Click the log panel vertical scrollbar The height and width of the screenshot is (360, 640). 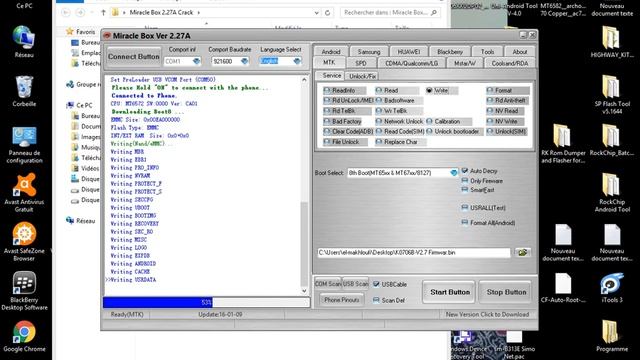point(304,185)
